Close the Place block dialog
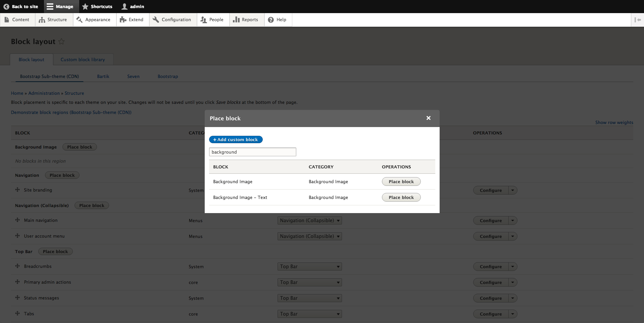 click(x=428, y=118)
